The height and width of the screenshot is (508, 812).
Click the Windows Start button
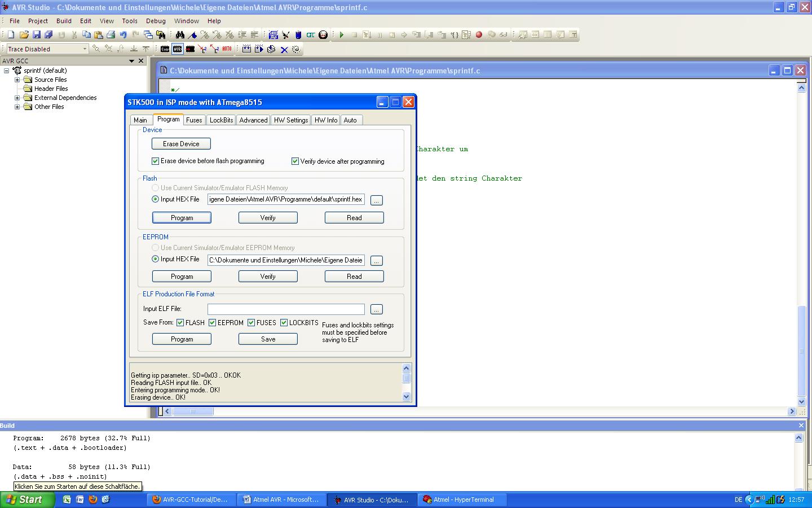28,500
